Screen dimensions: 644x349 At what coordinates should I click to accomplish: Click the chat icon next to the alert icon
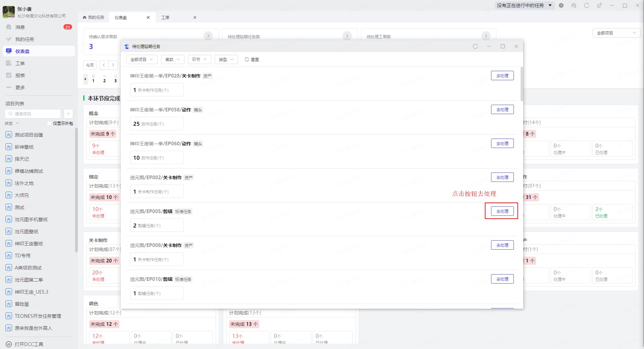(574, 5)
